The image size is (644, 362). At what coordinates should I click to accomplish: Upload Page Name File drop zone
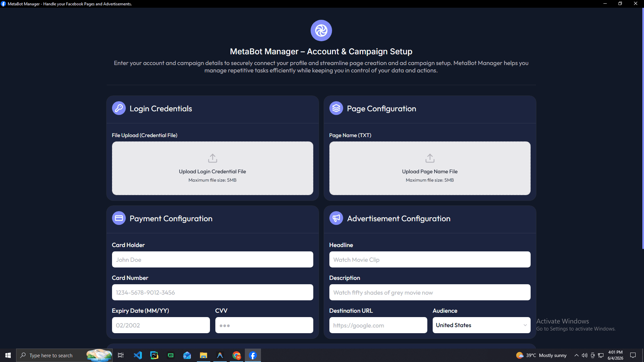(x=430, y=168)
